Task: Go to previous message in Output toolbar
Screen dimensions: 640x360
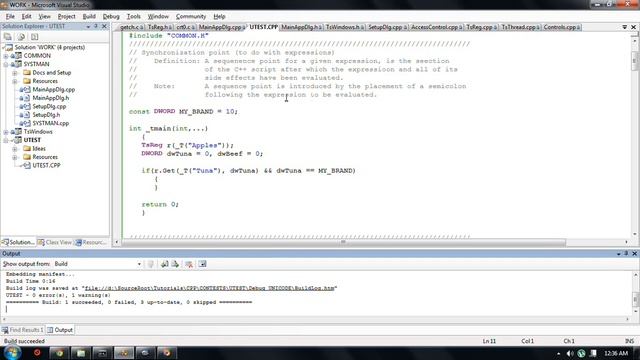Action: tap(164, 264)
